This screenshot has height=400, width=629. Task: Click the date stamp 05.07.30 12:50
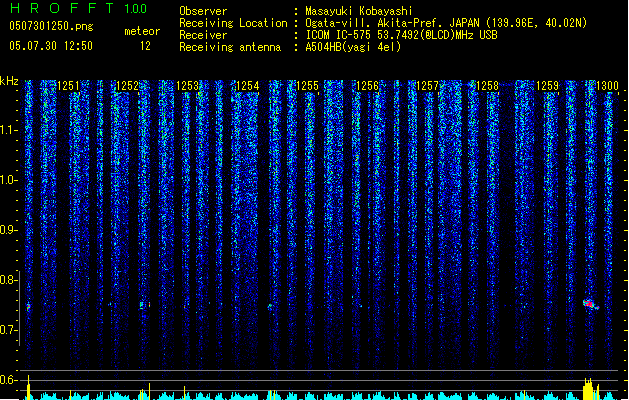51,46
